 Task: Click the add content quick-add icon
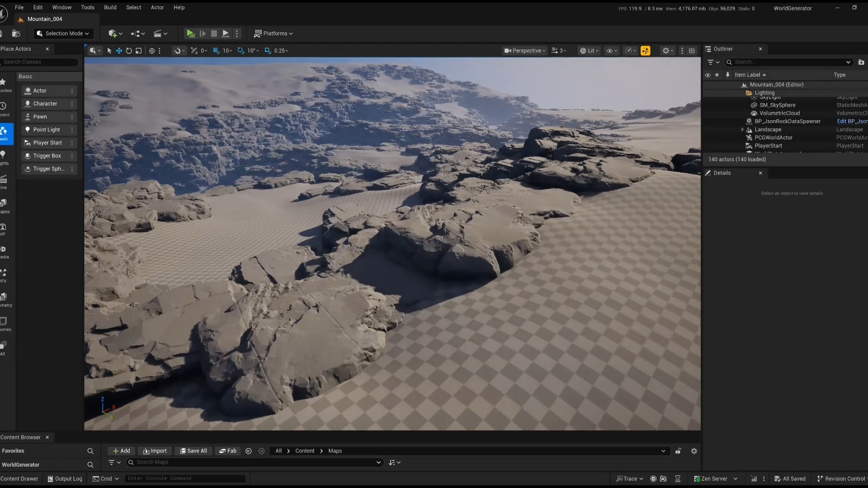click(x=115, y=33)
